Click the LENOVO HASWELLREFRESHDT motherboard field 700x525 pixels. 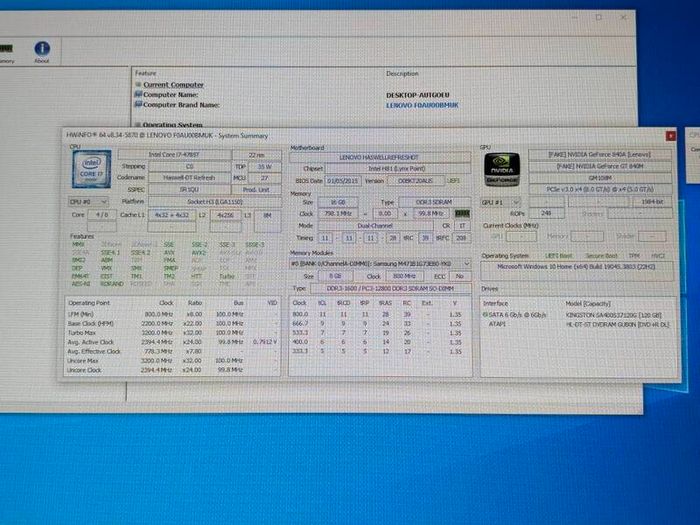click(380, 157)
